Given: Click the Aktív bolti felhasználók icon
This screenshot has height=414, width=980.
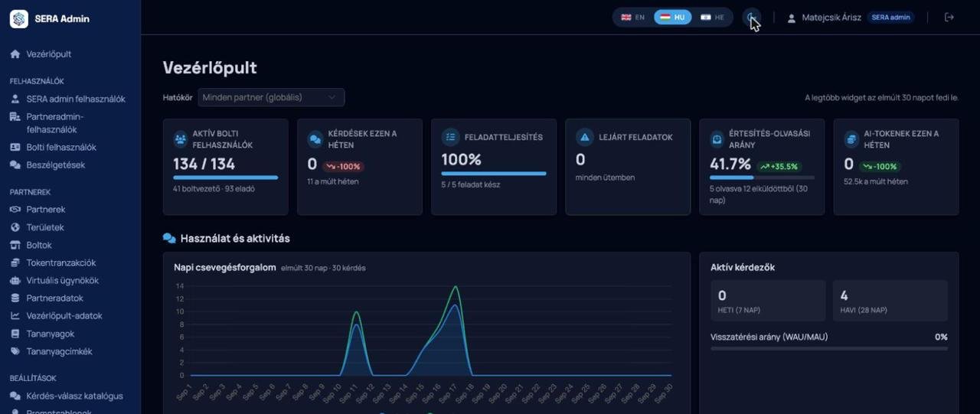Looking at the screenshot, I should tap(181, 139).
